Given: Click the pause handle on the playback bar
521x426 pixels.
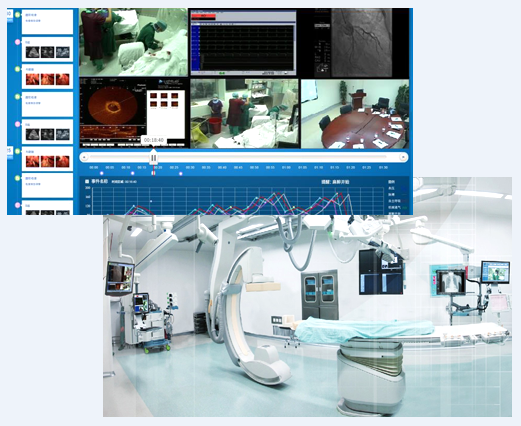Looking at the screenshot, I should [154, 157].
